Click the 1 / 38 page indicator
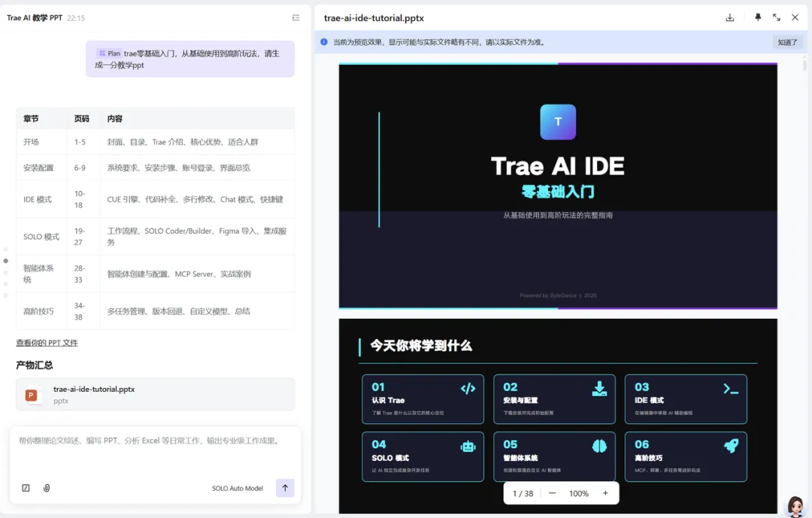 pos(523,494)
